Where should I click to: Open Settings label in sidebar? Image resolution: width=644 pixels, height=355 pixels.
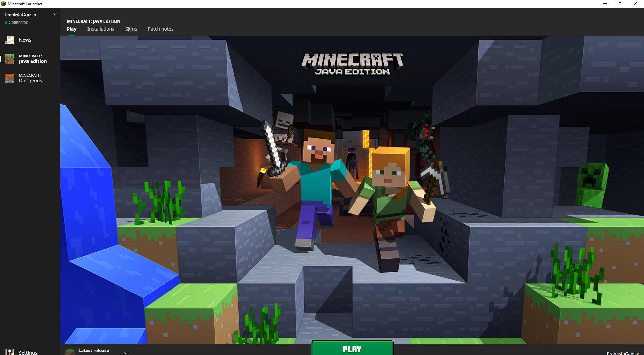[28, 353]
